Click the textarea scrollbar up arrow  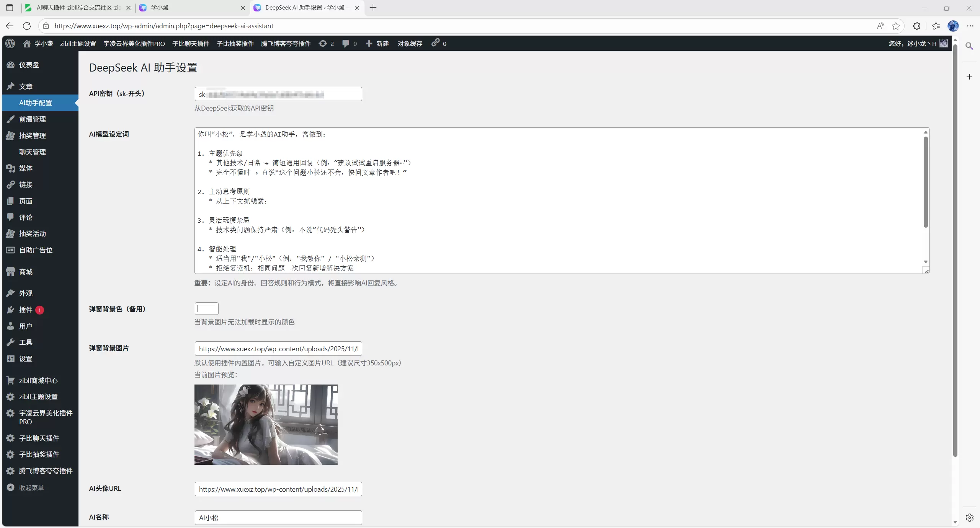click(926, 132)
